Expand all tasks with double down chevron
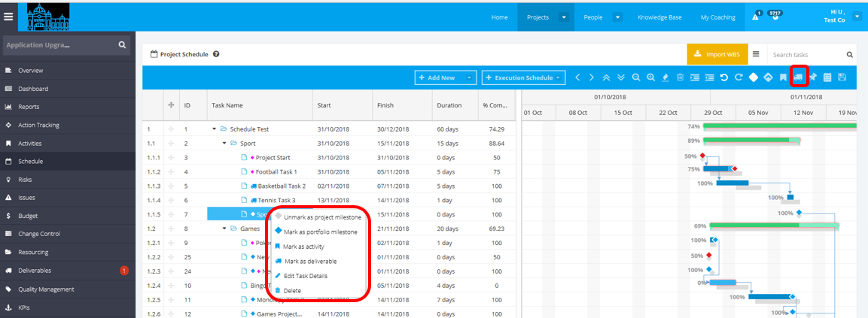This screenshot has height=318, width=868. [621, 77]
